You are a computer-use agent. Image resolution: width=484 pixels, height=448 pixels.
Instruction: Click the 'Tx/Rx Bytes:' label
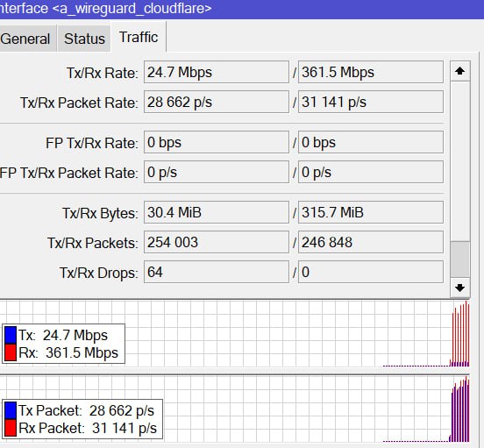[x=100, y=214]
